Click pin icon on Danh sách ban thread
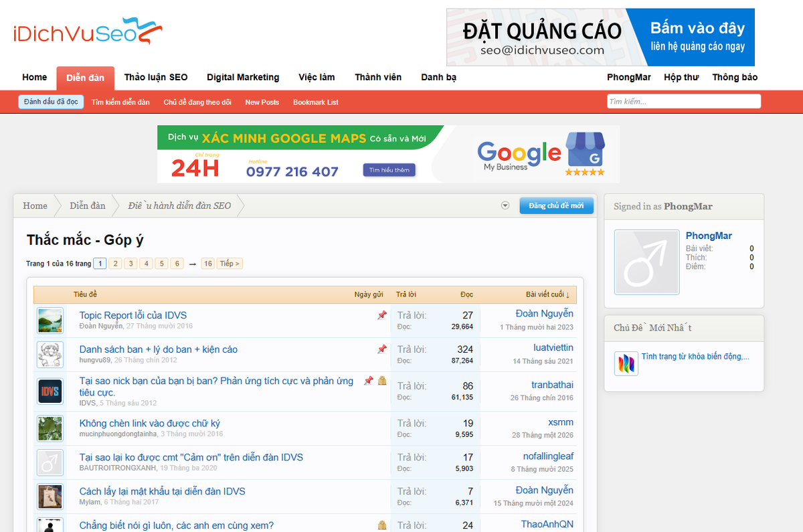Image resolution: width=803 pixels, height=532 pixels. click(x=381, y=349)
